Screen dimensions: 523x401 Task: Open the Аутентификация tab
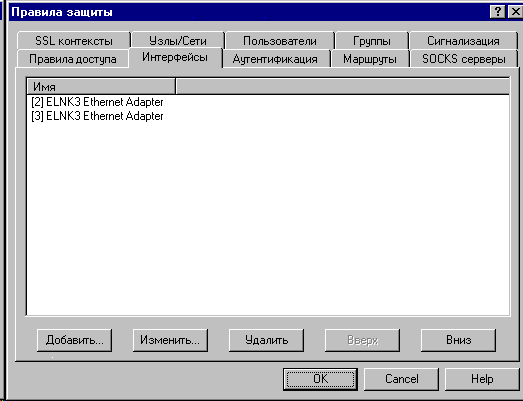pyautogui.click(x=275, y=59)
